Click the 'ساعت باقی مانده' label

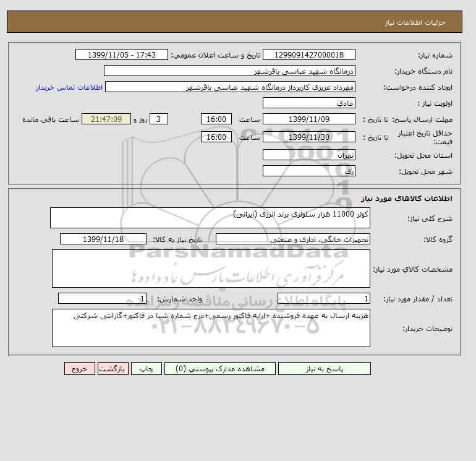(51, 119)
